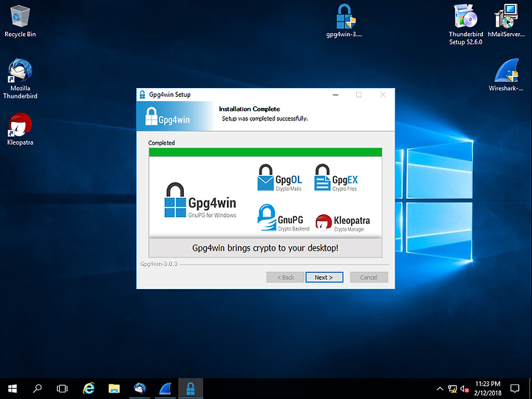Viewport: 532px width, 399px height.
Task: Click the Show desktop strip at the far end of the taskbar
Action: (x=531, y=389)
